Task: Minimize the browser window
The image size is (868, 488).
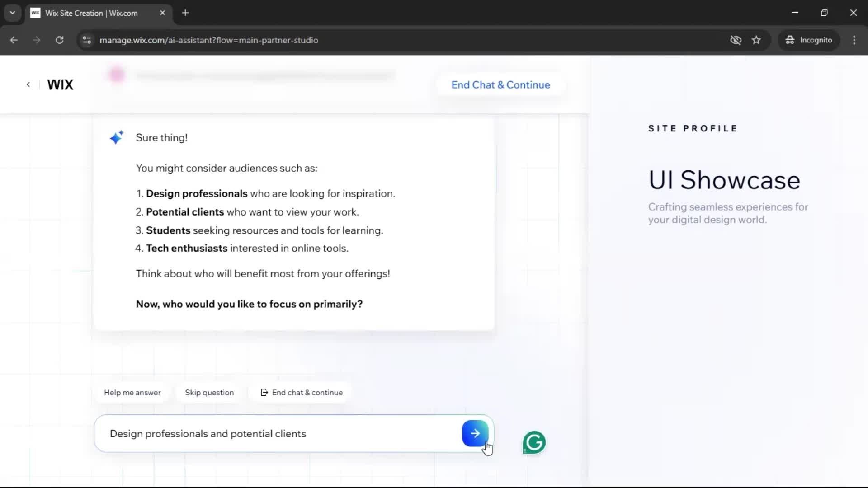Action: [795, 13]
